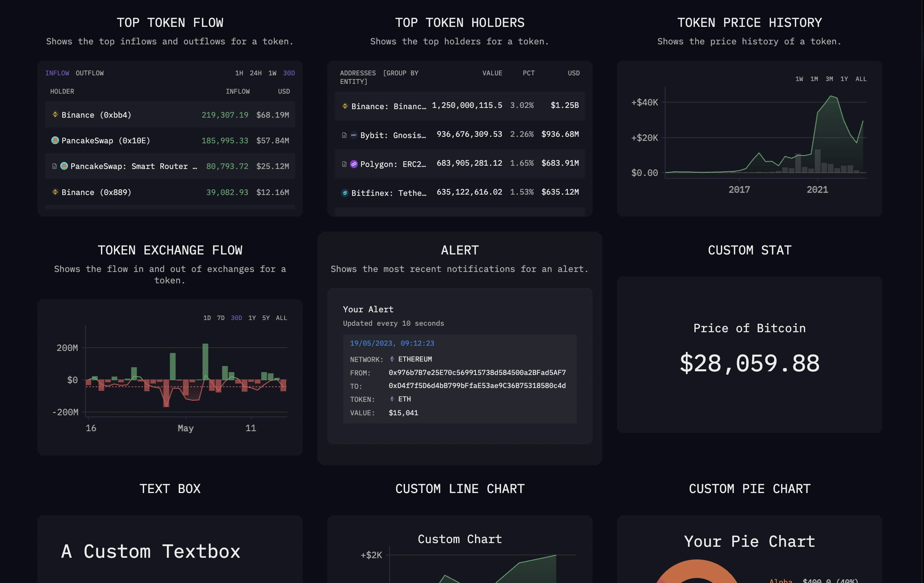Click Binance logo icon for 0xbb4 holder
This screenshot has height=583, width=924.
tap(55, 115)
